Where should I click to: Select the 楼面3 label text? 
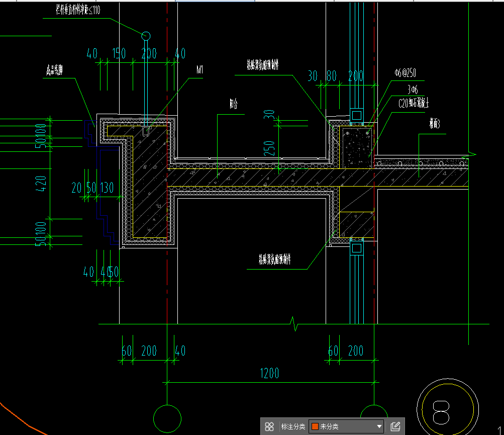pos(435,123)
